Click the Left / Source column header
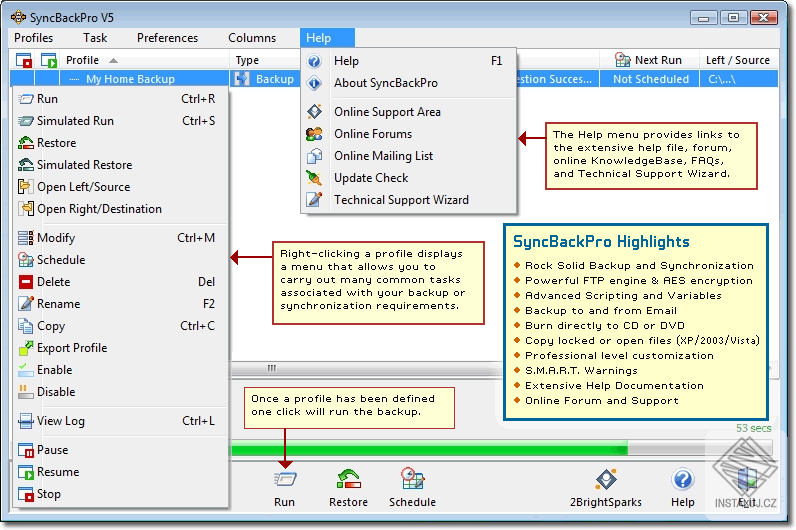 pos(738,60)
